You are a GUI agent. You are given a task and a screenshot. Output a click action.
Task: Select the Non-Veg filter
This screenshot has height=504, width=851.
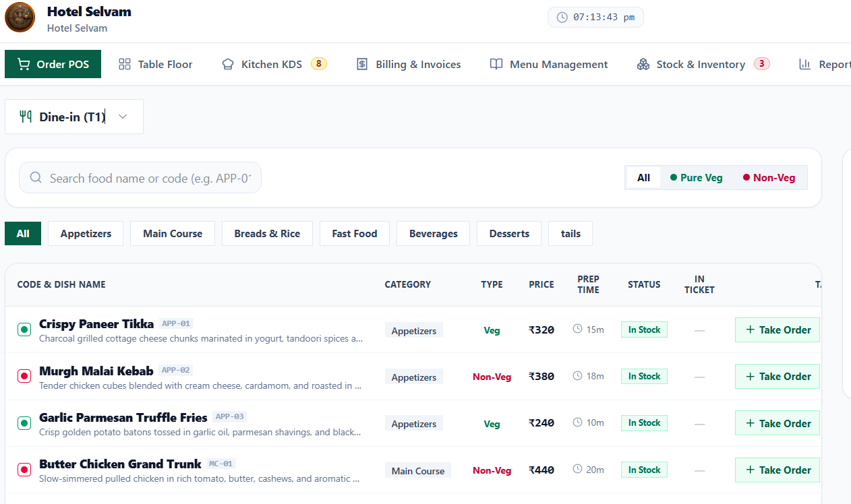[x=769, y=178]
